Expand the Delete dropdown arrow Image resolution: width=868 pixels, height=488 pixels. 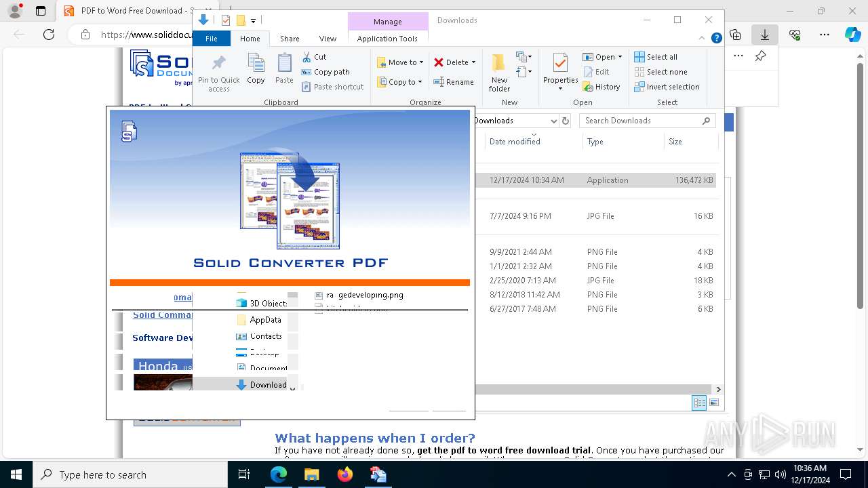point(473,62)
